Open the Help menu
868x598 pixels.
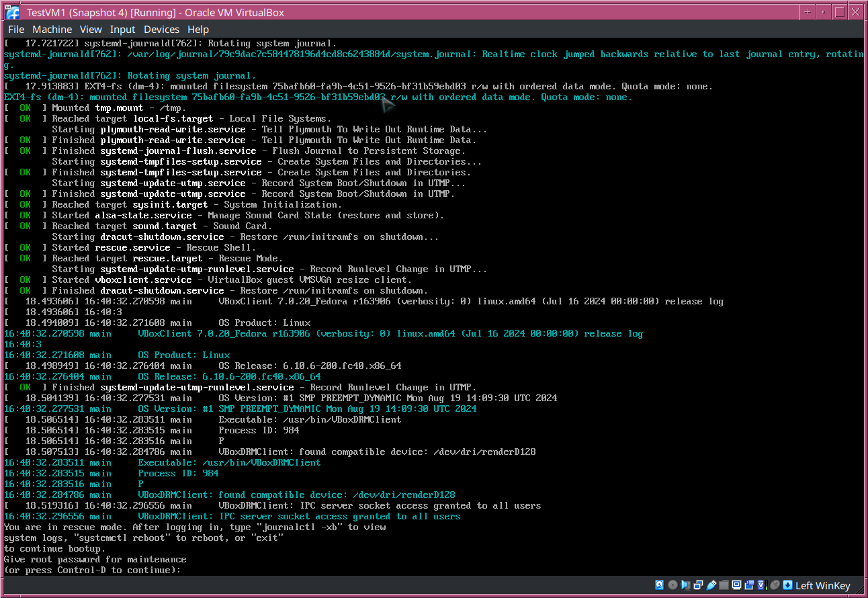point(198,30)
